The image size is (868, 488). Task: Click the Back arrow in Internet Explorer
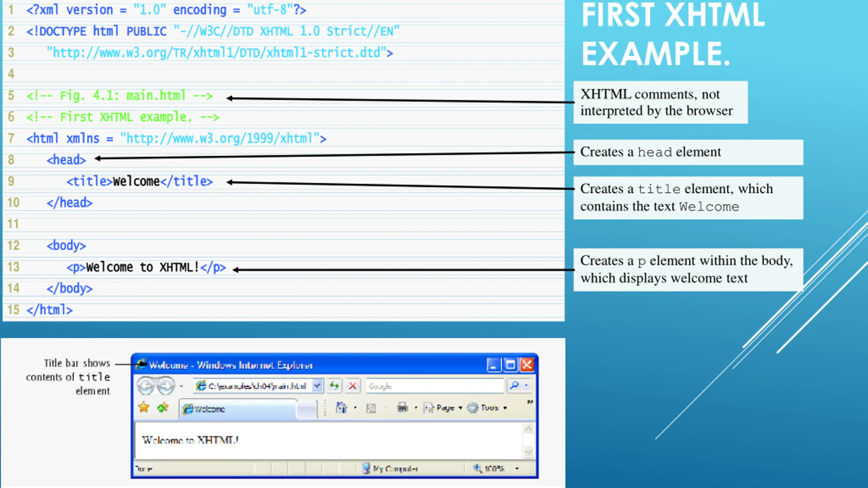tap(146, 386)
